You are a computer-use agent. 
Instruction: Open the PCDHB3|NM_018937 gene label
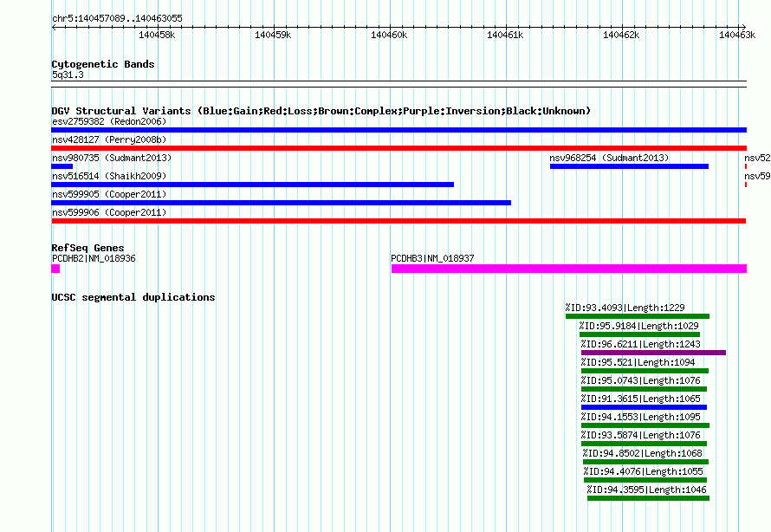pos(432,258)
